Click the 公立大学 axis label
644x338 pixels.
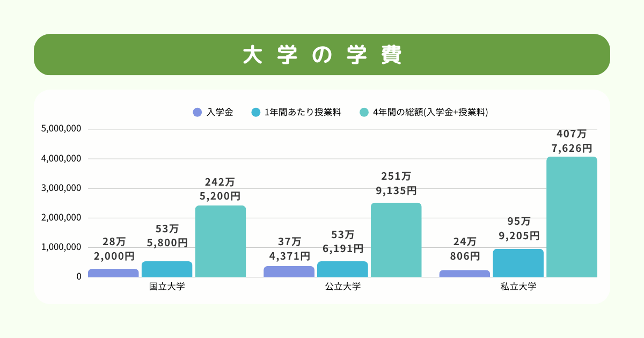(342, 286)
